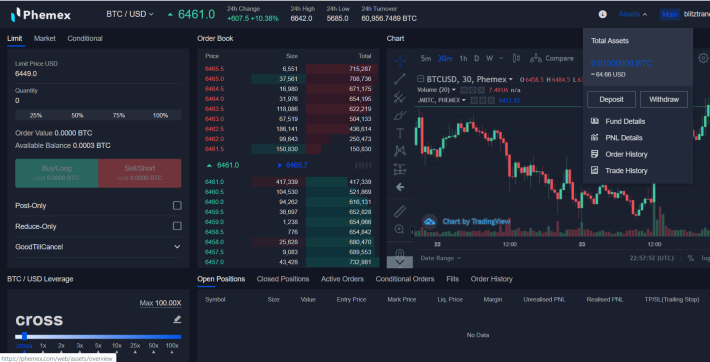
Task: Enable the Post-Only checkbox
Action: click(177, 206)
